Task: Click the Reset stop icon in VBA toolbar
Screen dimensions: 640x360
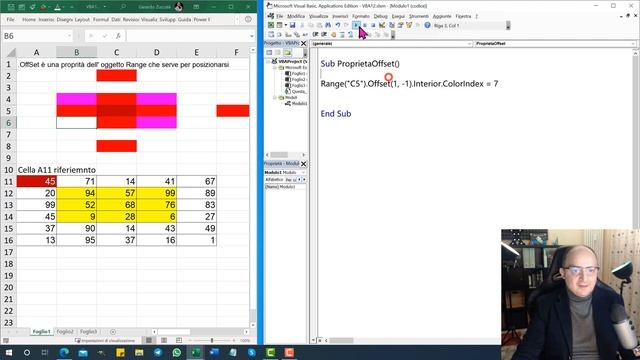Action: click(373, 25)
